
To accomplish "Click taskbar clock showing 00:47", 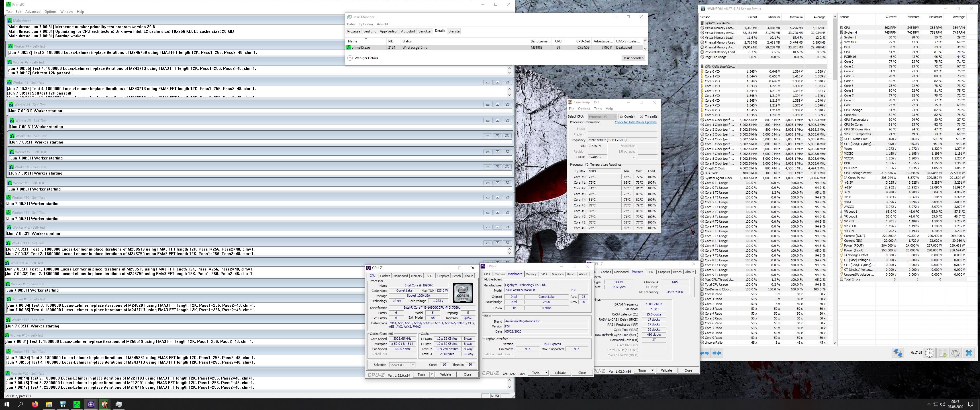I will click(955, 404).
